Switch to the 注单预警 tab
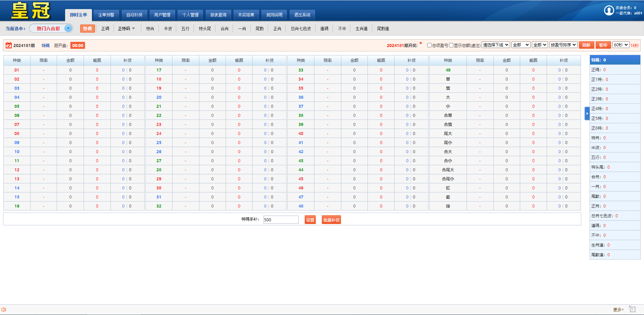Image resolution: width=644 pixels, height=315 pixels. [106, 15]
